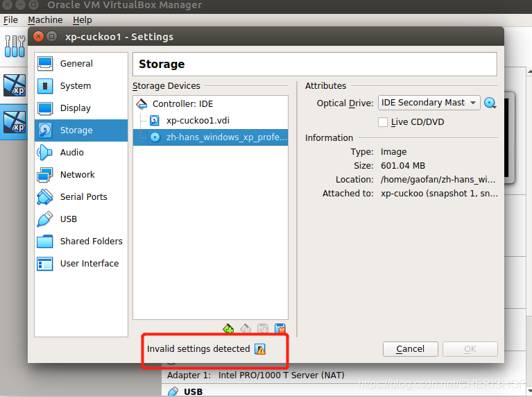Image resolution: width=532 pixels, height=397 pixels.
Task: Click the Controller: IDE icon
Action: (141, 104)
